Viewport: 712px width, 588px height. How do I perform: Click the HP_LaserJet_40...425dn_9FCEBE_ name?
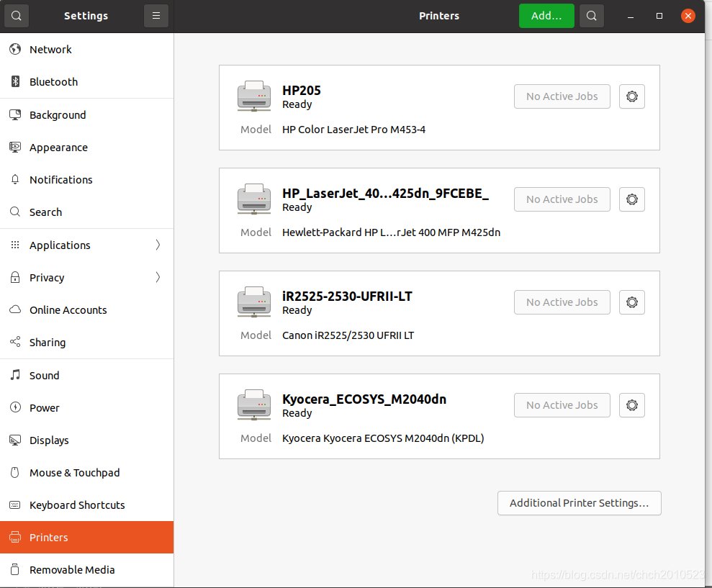coord(385,194)
